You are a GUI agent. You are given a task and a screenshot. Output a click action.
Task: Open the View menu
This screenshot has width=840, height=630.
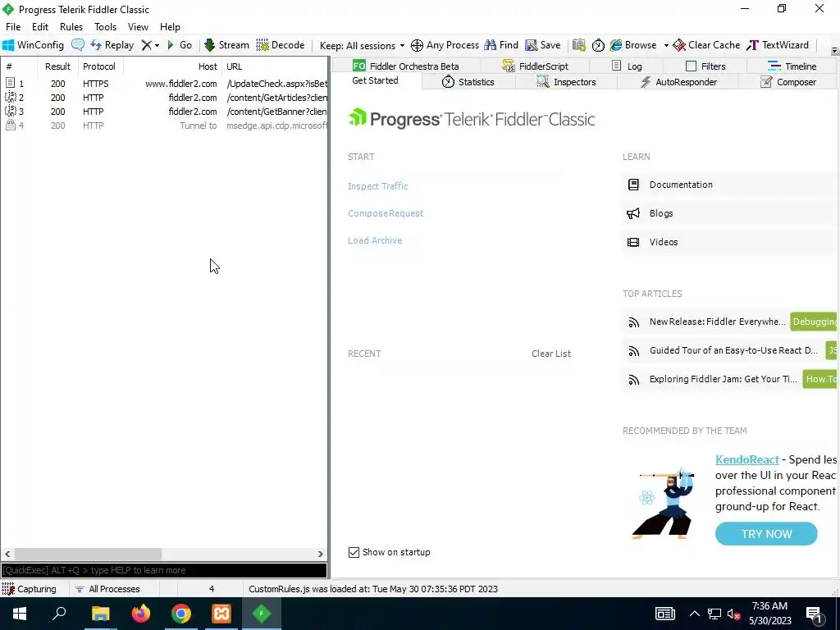[x=138, y=27]
